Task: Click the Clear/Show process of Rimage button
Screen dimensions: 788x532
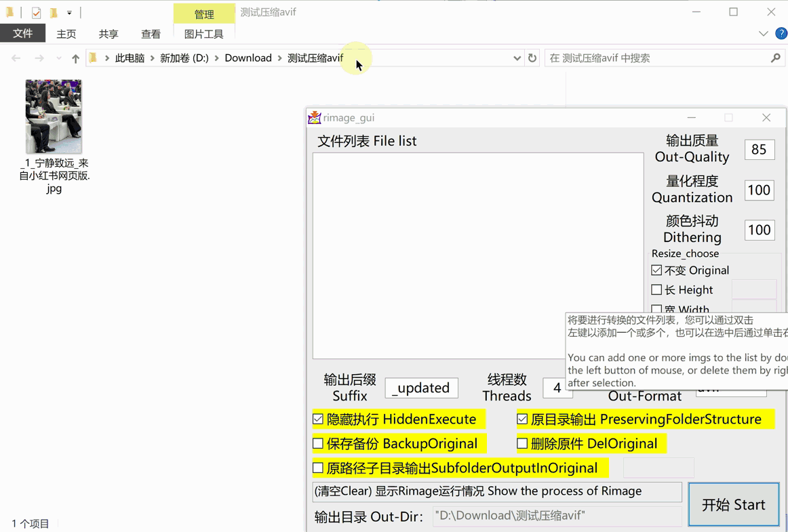Action: point(497,491)
